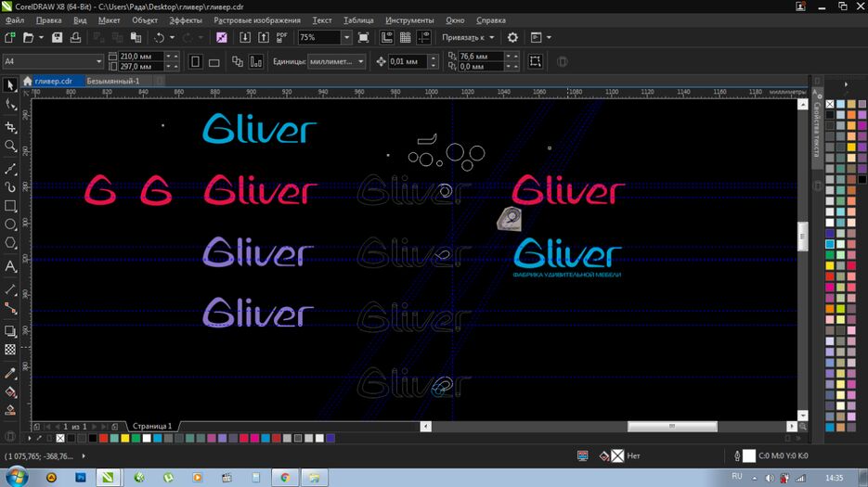
Task: Open the Страница 1 page tab
Action: 150,427
